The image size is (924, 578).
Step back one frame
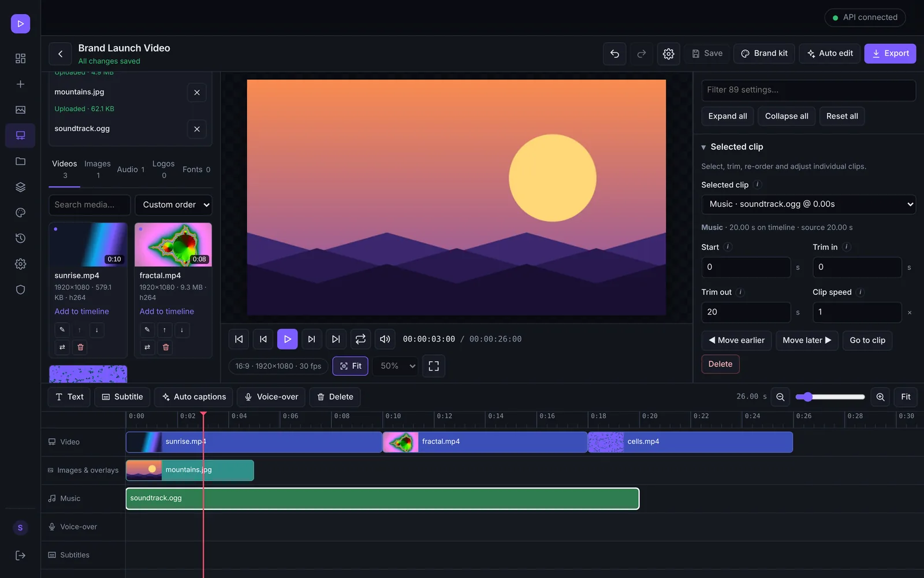(263, 339)
